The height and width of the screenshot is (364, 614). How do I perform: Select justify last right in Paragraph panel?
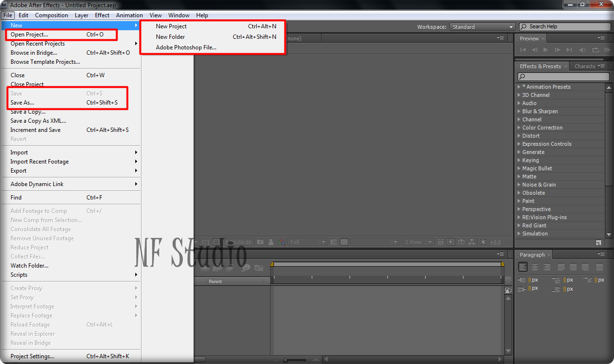coord(585,267)
